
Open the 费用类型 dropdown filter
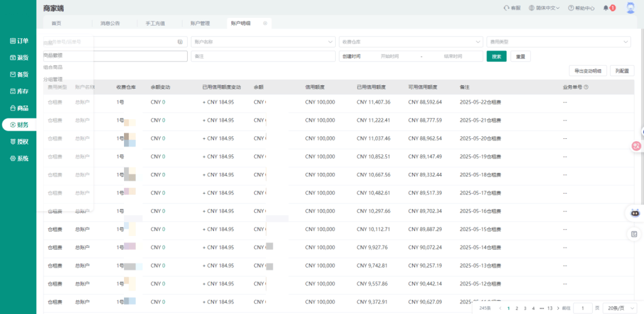tap(558, 42)
